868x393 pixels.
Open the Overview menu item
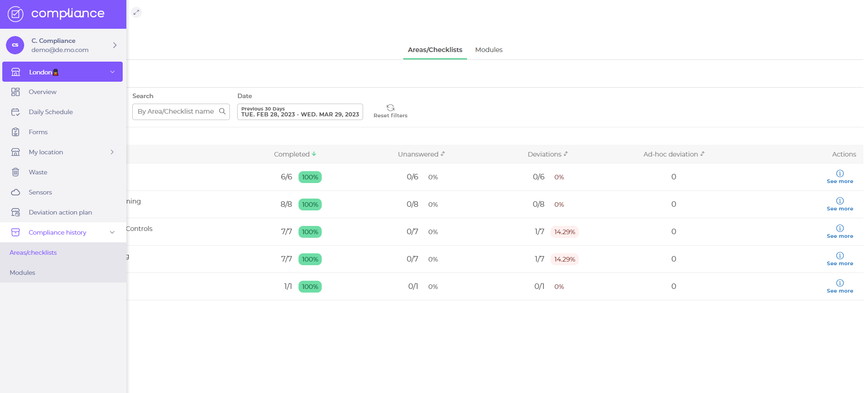[x=63, y=92]
